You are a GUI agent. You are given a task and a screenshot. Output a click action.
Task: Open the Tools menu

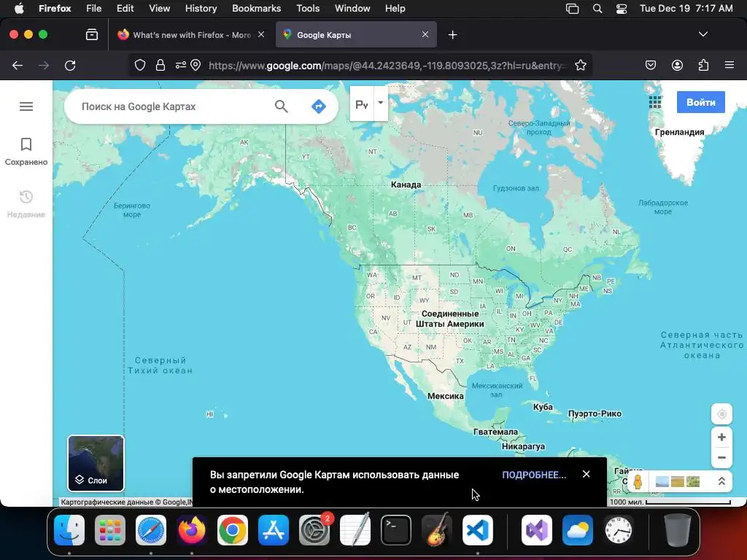308,9
